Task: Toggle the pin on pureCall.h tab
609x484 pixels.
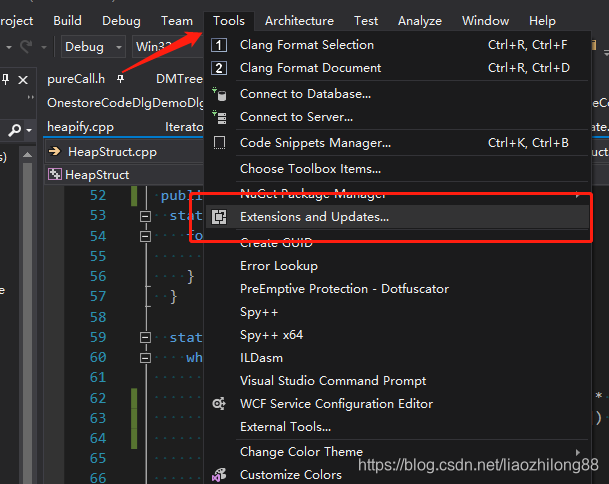Action: (x=121, y=79)
